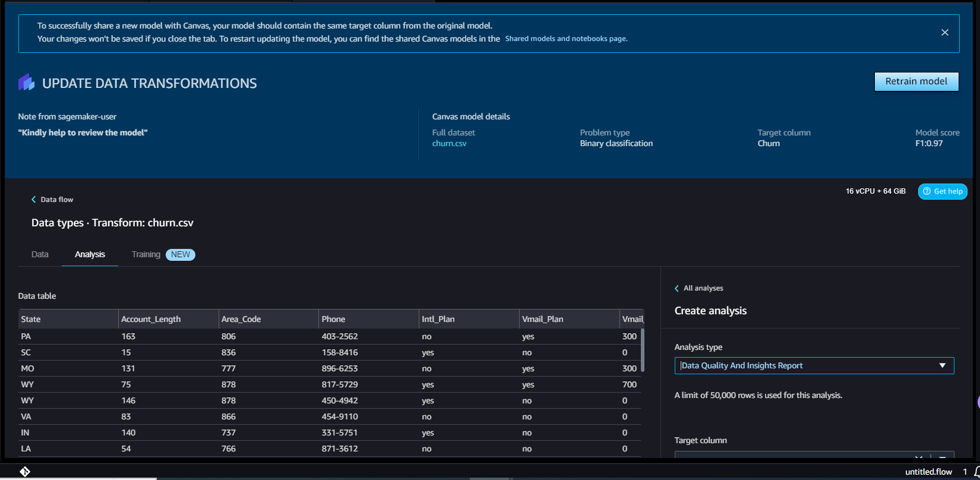Viewport: 980px width, 480px height.
Task: Click the Intl_Plan column header
Action: 469,319
